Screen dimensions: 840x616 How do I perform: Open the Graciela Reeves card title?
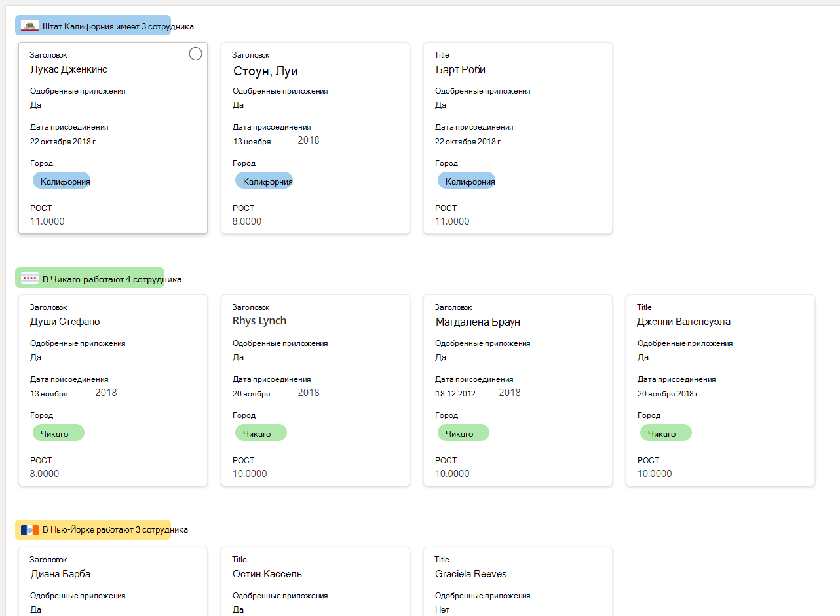tap(471, 574)
